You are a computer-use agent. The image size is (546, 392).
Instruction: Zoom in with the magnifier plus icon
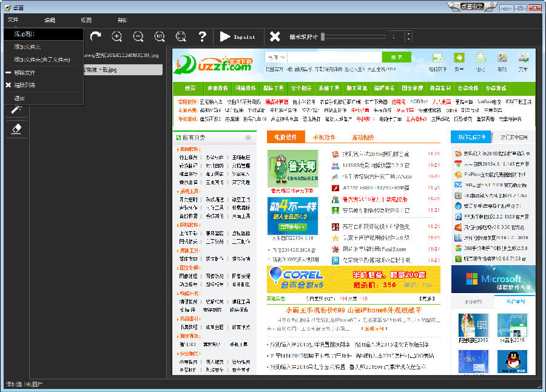tap(116, 36)
